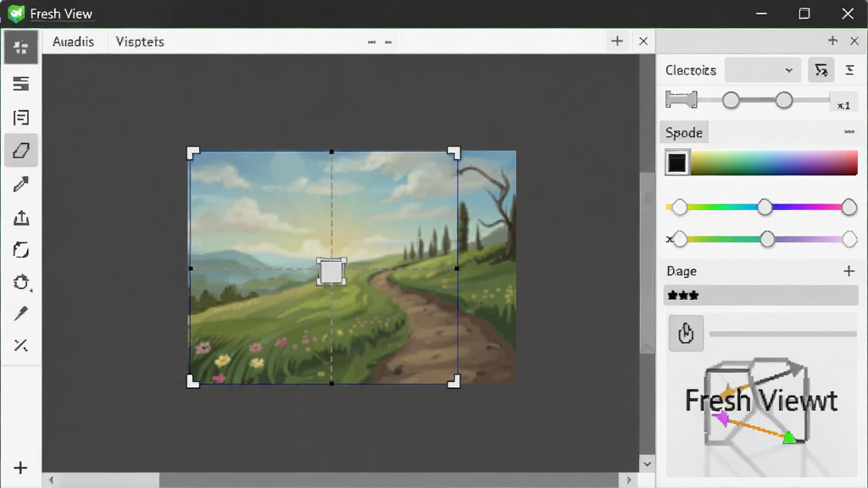Viewport: 868px width, 488px height.
Task: Click the color spectrum gradient bar
Action: pos(774,163)
